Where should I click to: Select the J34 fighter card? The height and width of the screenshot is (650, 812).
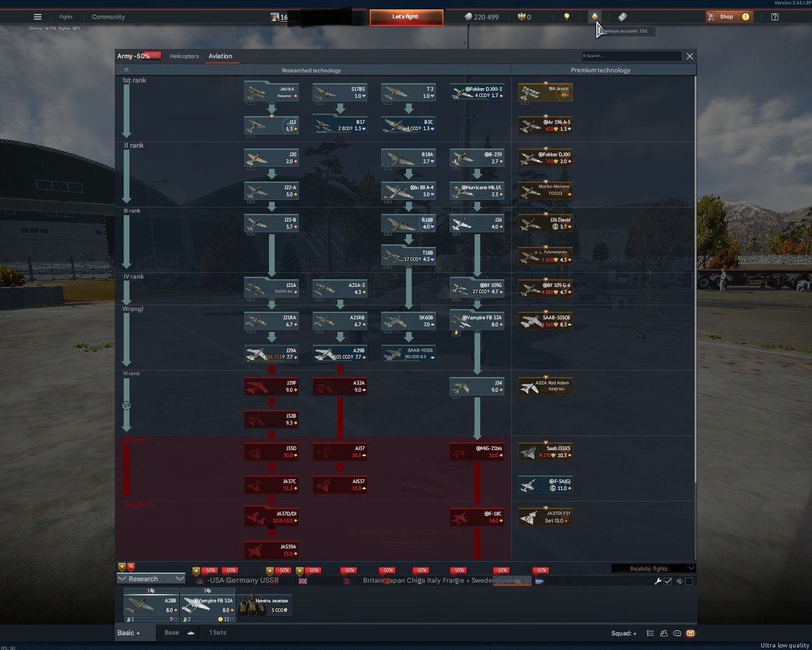pyautogui.click(x=477, y=386)
